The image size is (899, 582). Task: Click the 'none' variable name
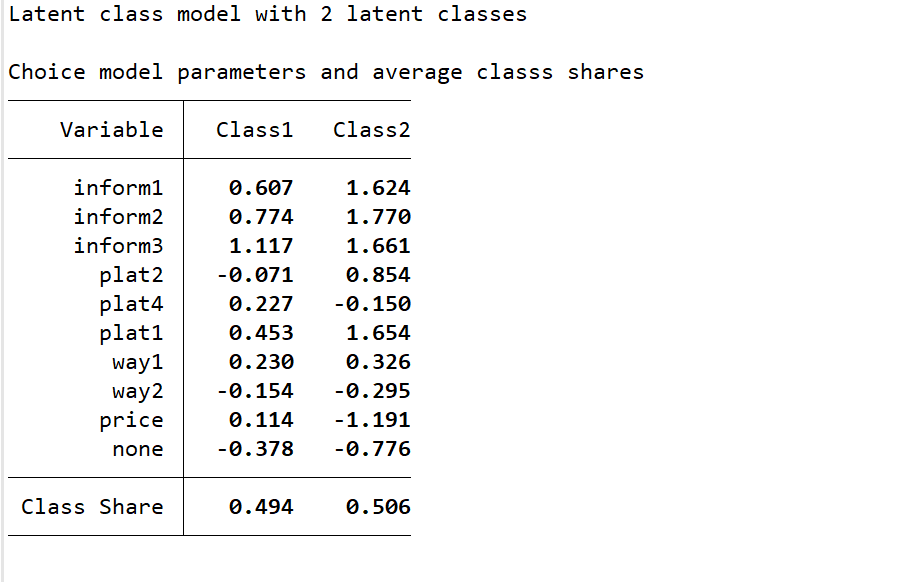coord(137,449)
